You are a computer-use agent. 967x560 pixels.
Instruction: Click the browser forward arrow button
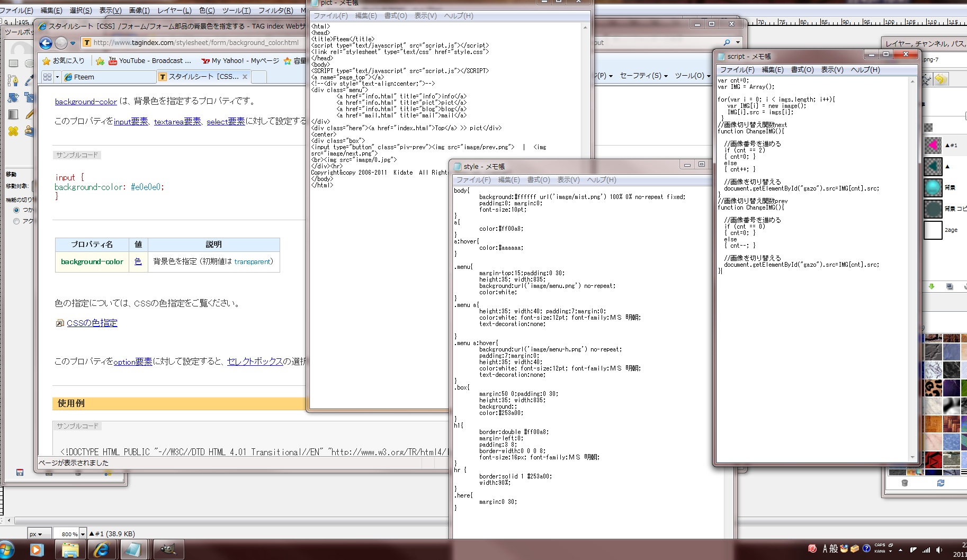(61, 43)
